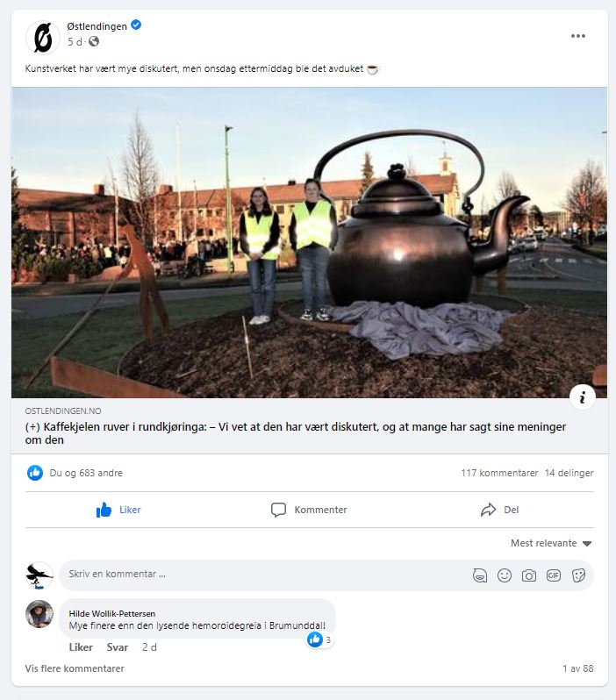Open the link info 'i' icon on image
Image resolution: width=616 pixels, height=700 pixels.
pyautogui.click(x=583, y=396)
